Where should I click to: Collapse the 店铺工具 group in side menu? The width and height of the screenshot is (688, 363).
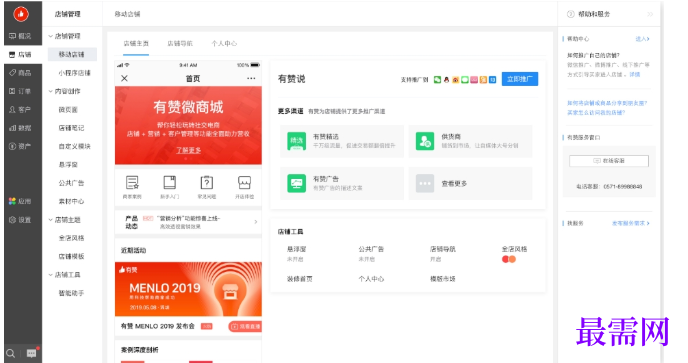pos(50,275)
